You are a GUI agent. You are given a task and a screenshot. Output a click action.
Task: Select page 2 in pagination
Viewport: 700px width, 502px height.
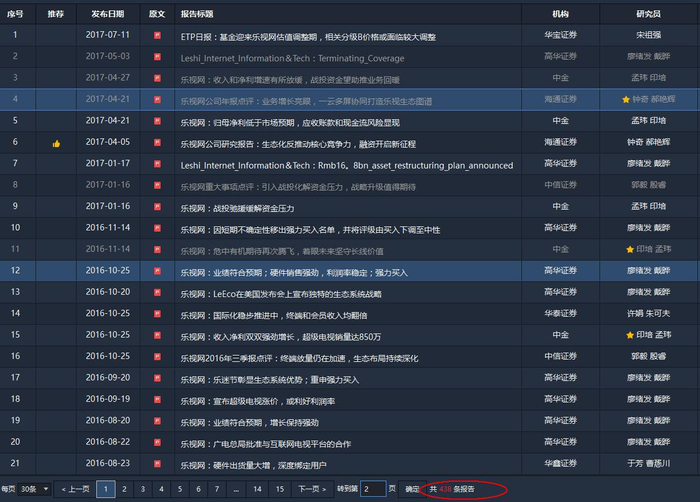pyautogui.click(x=125, y=489)
